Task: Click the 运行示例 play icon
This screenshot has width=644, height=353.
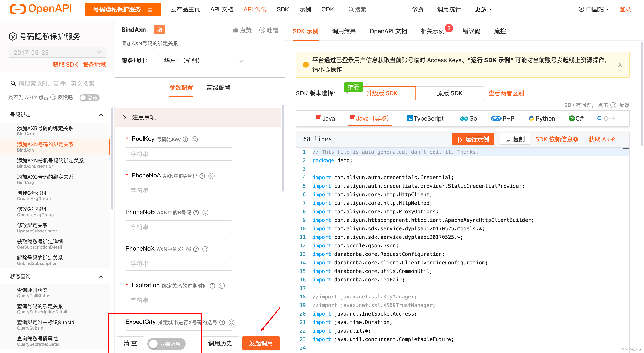Action: (460, 139)
